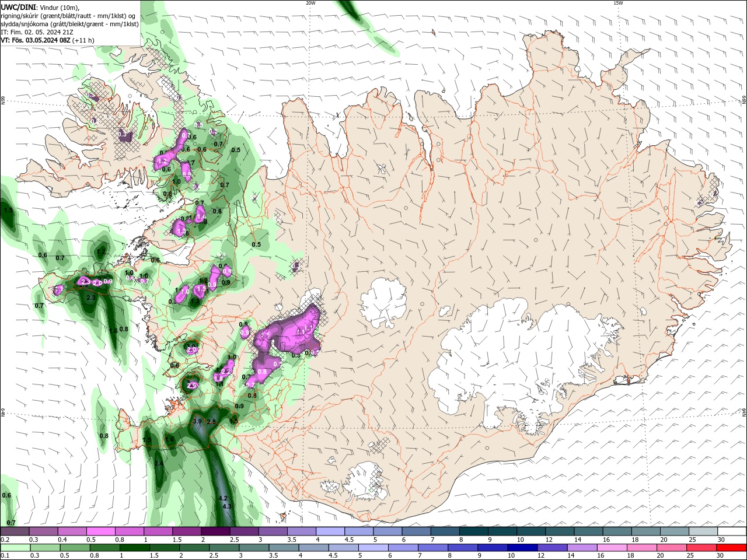The height and width of the screenshot is (560, 747).
Task: Click the 20W longitude label
Action: tap(310, 3)
